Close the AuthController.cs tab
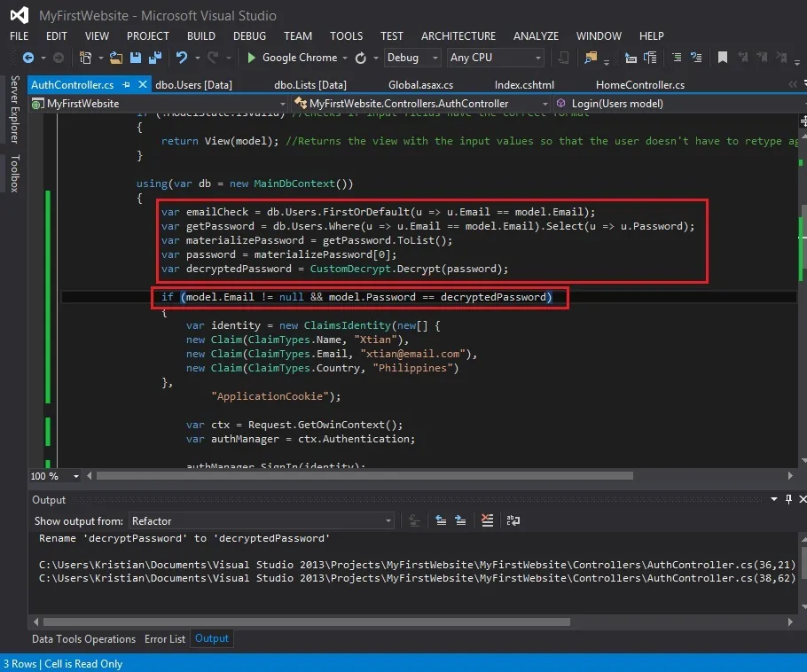 [x=143, y=84]
